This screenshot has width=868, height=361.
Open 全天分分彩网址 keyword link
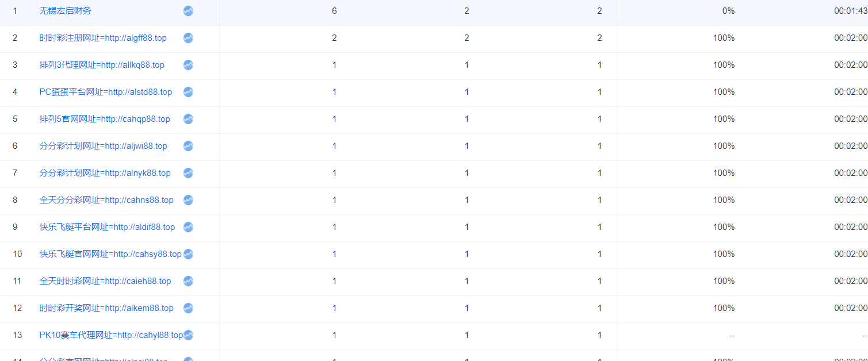[106, 200]
